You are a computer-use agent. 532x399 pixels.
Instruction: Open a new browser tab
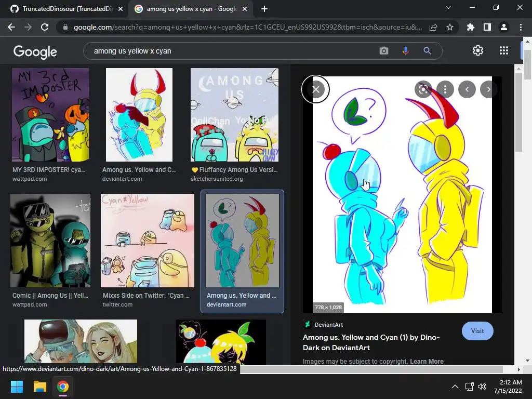pyautogui.click(x=264, y=9)
